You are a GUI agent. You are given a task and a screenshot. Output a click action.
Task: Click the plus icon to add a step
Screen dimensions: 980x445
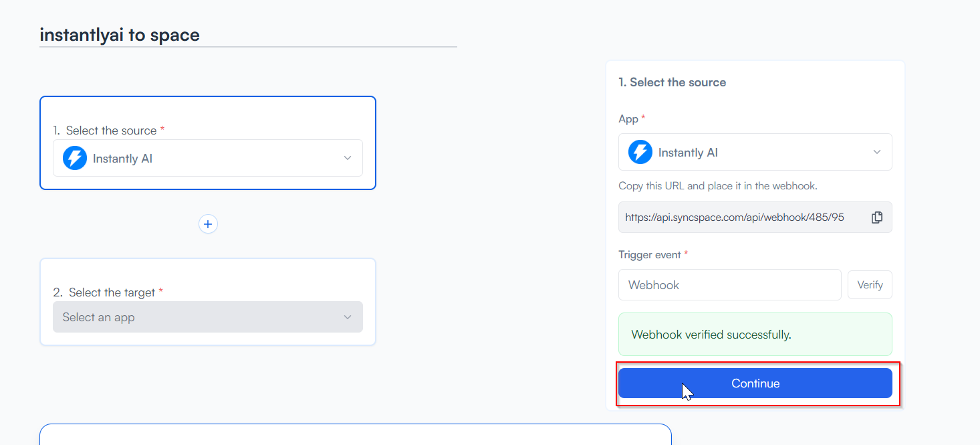tap(208, 224)
